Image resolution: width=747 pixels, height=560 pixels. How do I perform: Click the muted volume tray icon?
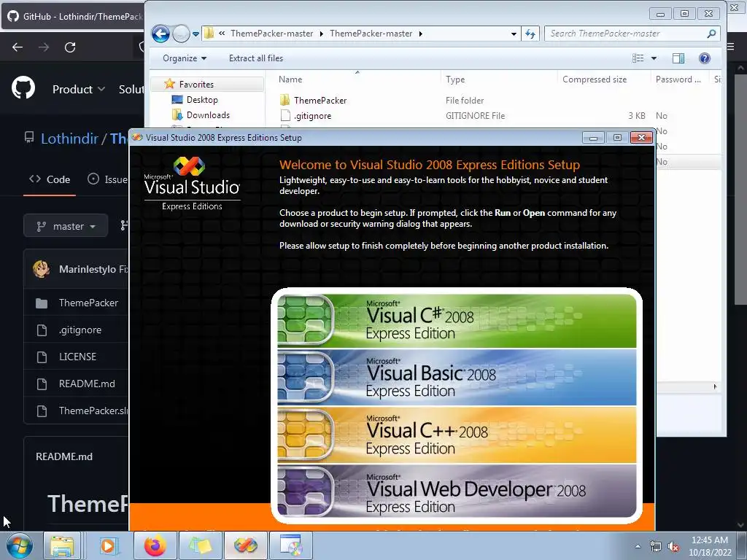(673, 547)
